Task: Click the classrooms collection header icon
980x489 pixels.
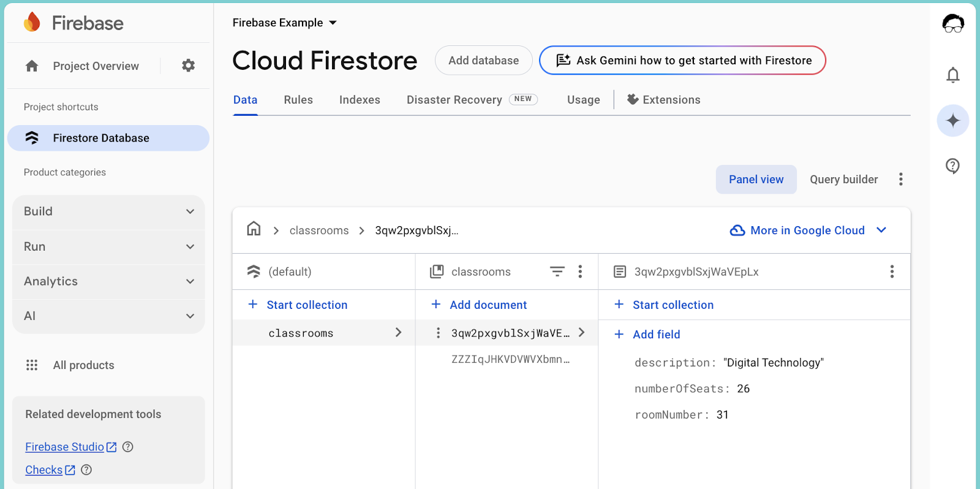Action: pos(437,271)
